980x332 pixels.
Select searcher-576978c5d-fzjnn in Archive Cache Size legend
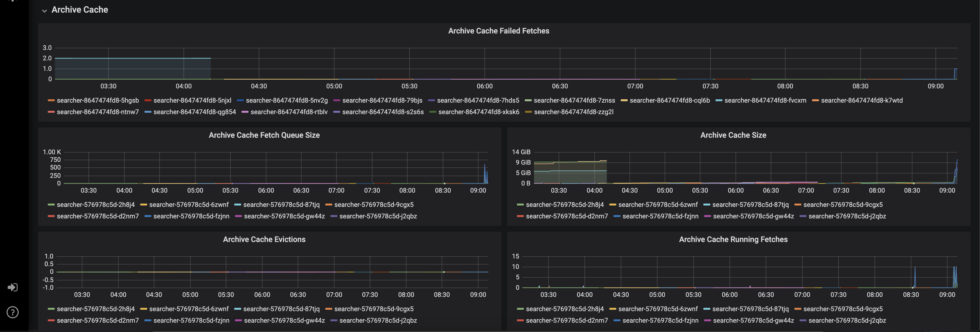click(660, 216)
